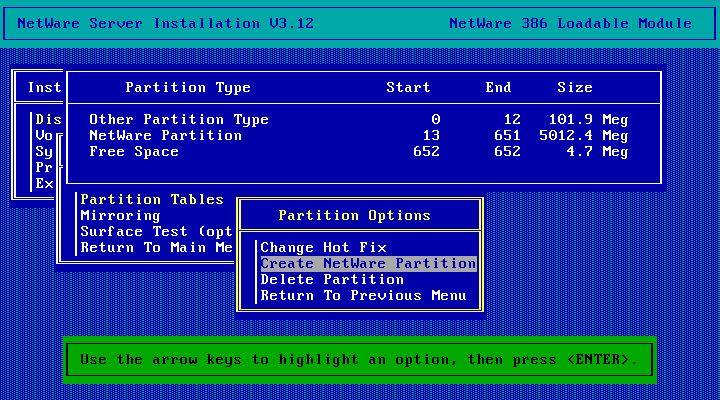Click end value 12 of Other Partition

[x=512, y=119]
